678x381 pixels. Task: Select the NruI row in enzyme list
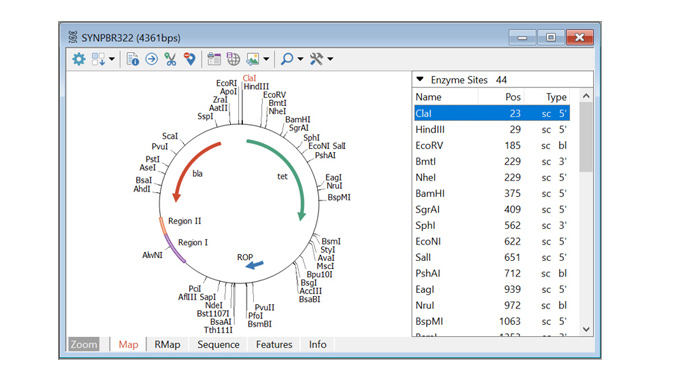pos(492,305)
